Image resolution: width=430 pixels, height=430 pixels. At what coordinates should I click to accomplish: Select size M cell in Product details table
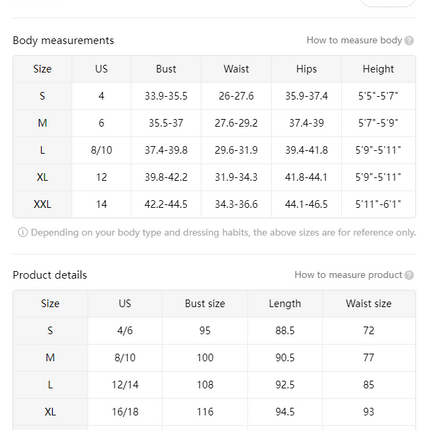point(50,358)
